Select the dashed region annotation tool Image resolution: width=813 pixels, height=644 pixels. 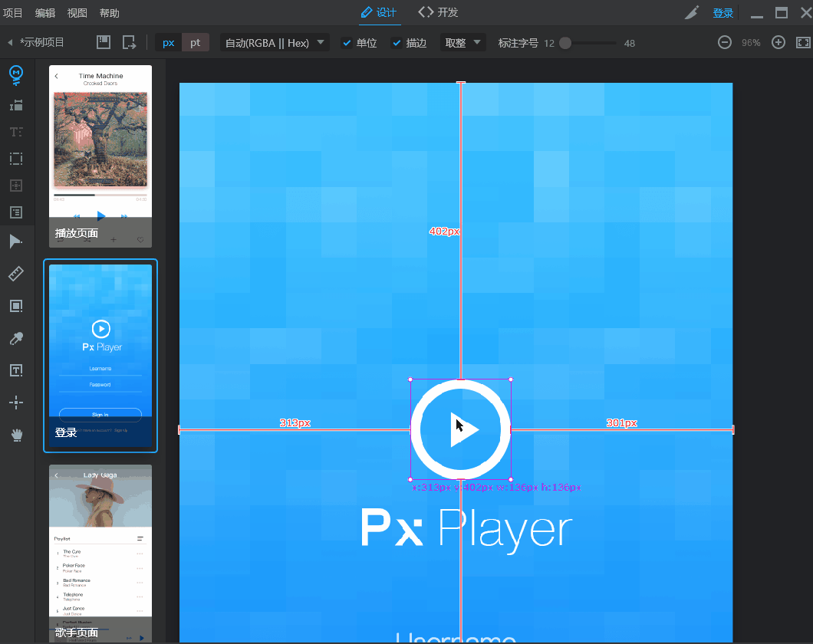pyautogui.click(x=16, y=159)
